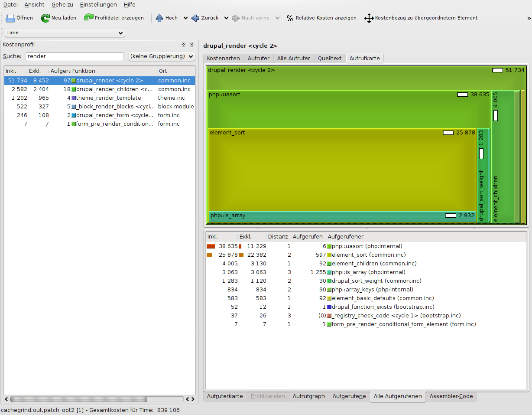Detach the Kostenprofil panel with float icon
Screen dimensions: 532x415
click(183, 44)
